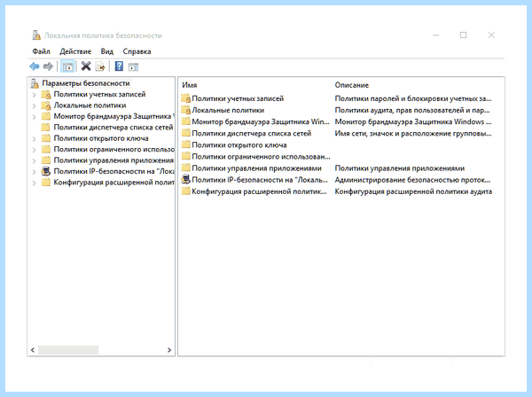Click the Политики учетных записей icon in the list pane
532x397 pixels.
coord(185,98)
